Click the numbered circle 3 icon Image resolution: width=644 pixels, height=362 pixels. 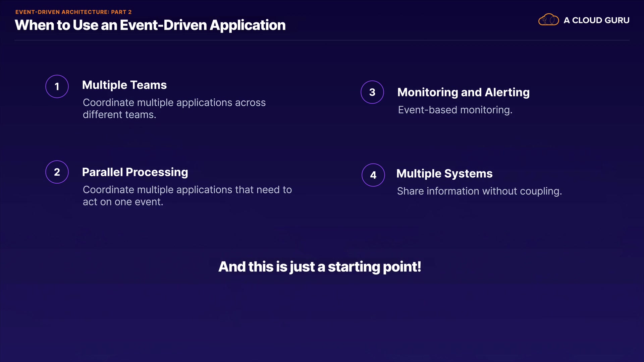[x=372, y=92]
